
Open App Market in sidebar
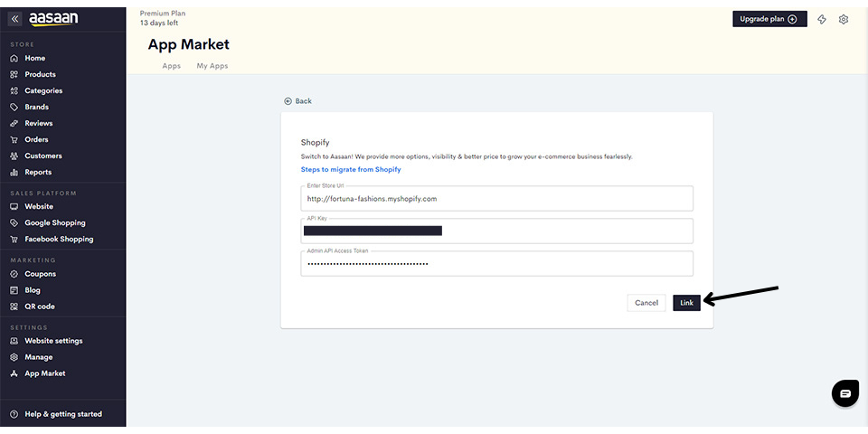coord(45,373)
